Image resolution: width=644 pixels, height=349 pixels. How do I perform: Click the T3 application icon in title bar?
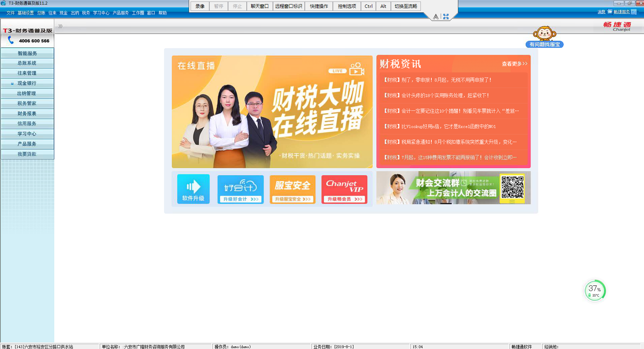[3, 3]
